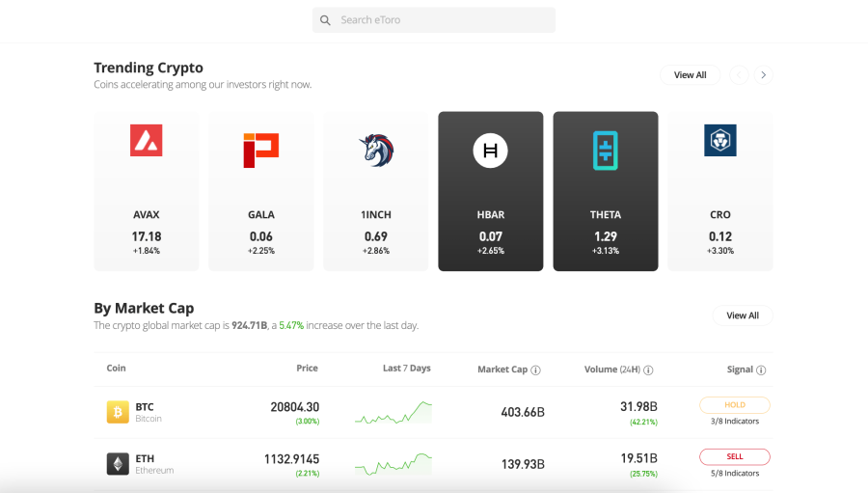Click the Market Cap header label
This screenshot has width=868, height=493.
(502, 370)
